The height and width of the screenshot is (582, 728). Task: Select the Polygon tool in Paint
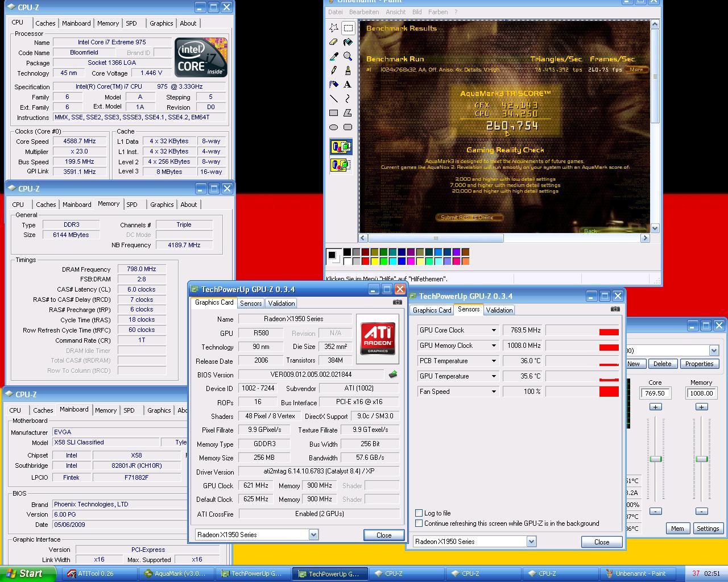pyautogui.click(x=348, y=113)
